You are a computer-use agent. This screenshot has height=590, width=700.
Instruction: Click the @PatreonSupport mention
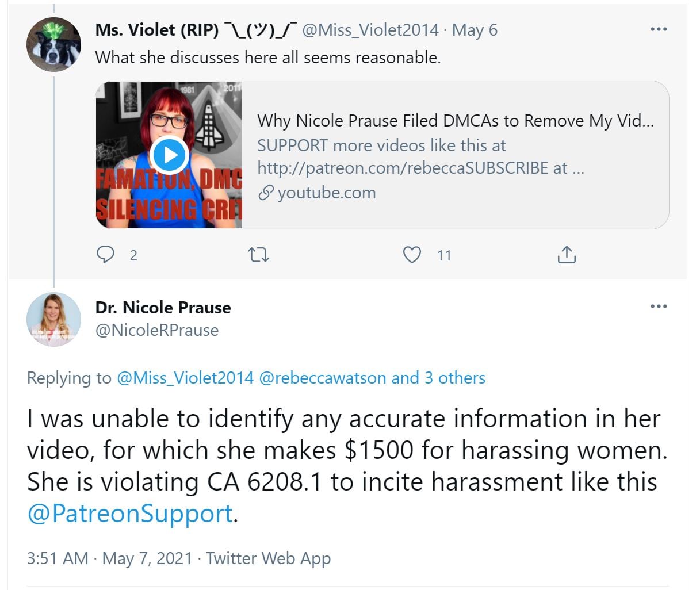pos(130,513)
